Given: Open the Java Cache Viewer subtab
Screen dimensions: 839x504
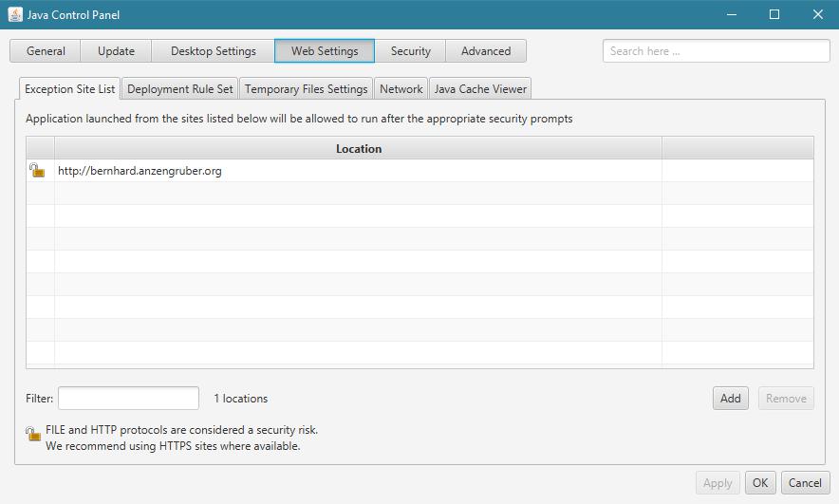Looking at the screenshot, I should 480,89.
